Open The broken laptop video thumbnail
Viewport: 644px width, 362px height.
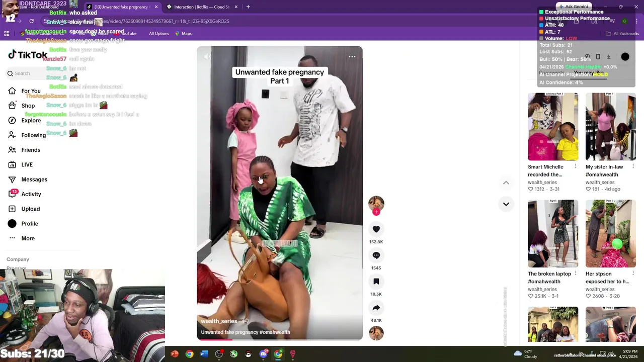[x=553, y=233]
